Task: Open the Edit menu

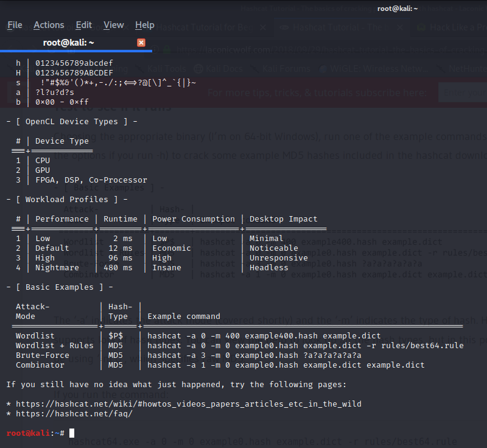Action: point(83,25)
